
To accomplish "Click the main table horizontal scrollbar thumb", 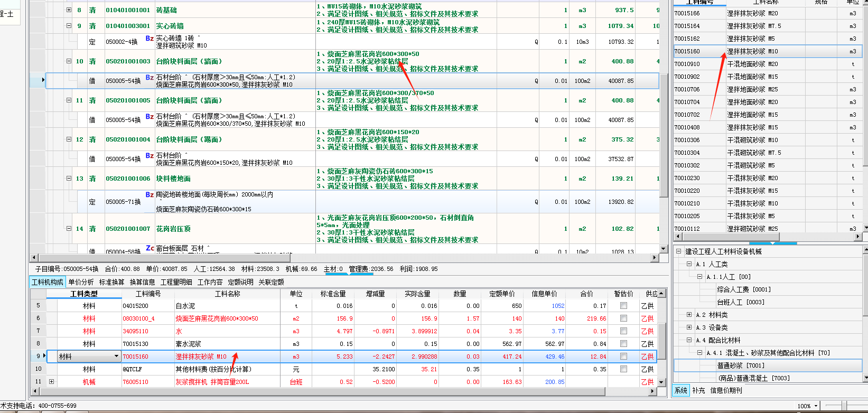I will pos(165,258).
